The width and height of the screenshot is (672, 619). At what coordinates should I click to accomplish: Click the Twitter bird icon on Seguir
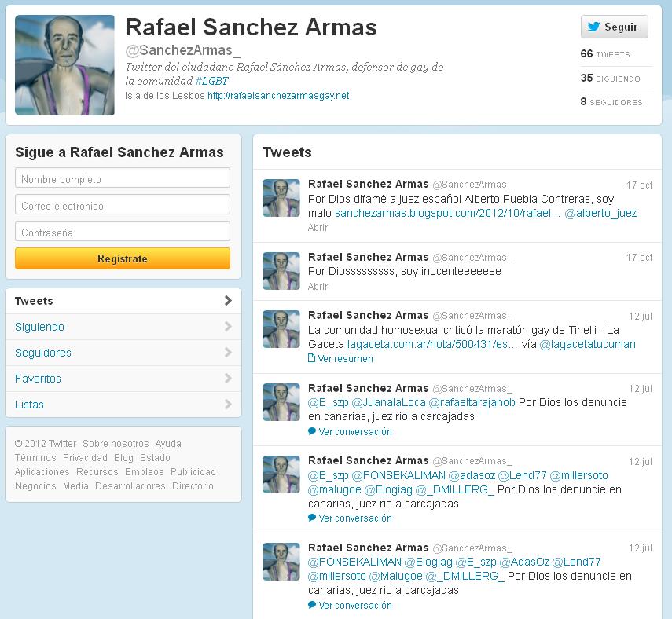point(594,27)
